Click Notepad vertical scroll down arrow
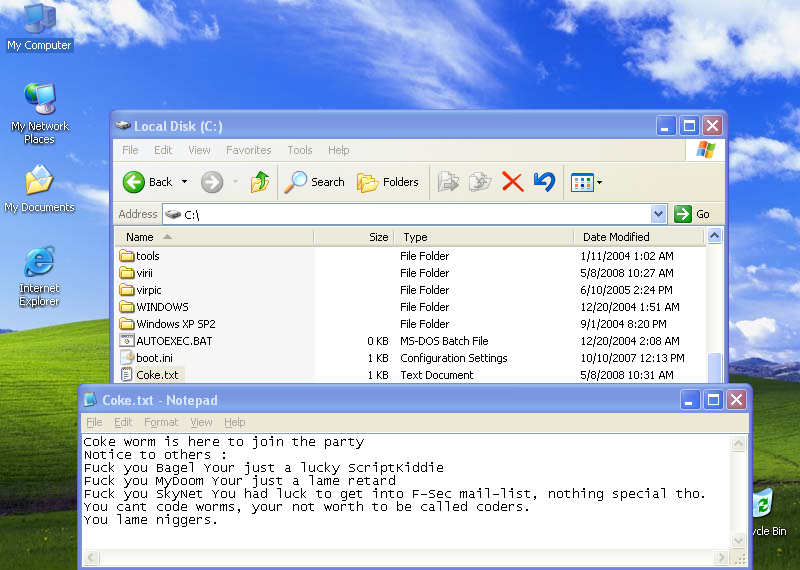The width and height of the screenshot is (800, 570). pos(738,539)
